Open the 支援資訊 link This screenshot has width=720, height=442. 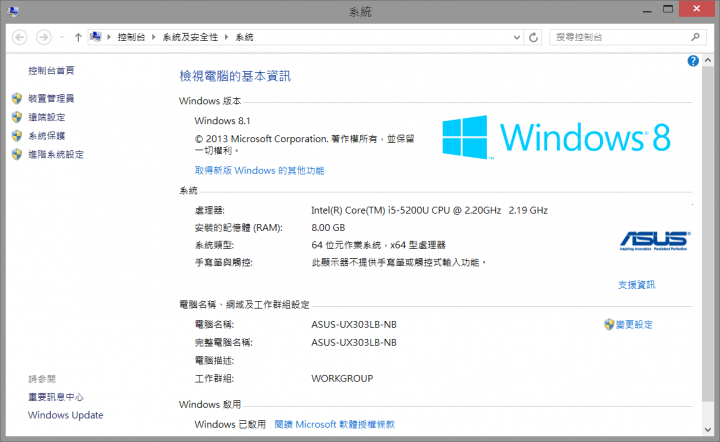(636, 285)
